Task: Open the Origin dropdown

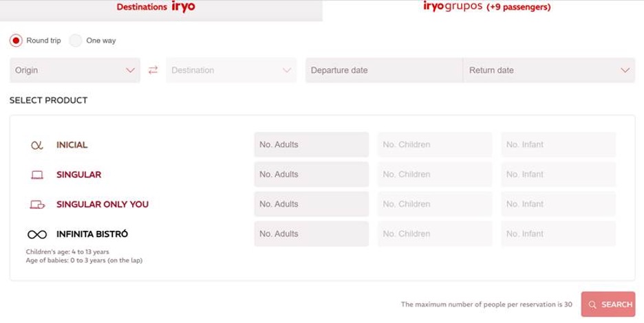Action: click(75, 70)
